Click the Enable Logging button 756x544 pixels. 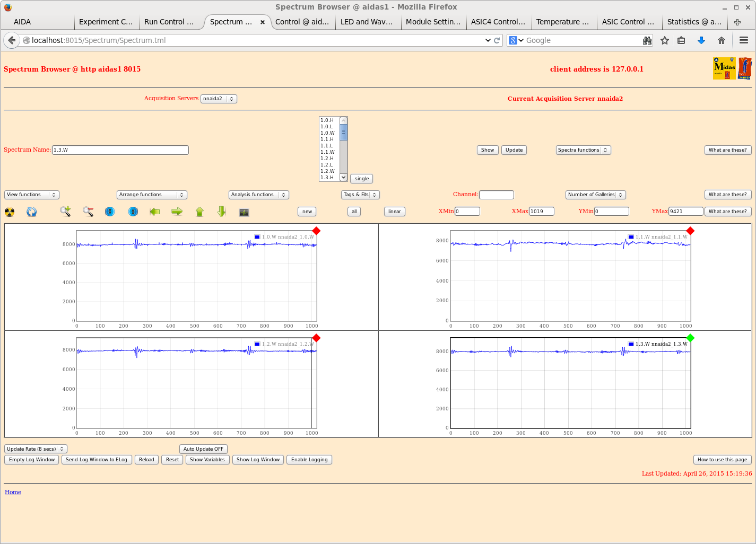[309, 460]
